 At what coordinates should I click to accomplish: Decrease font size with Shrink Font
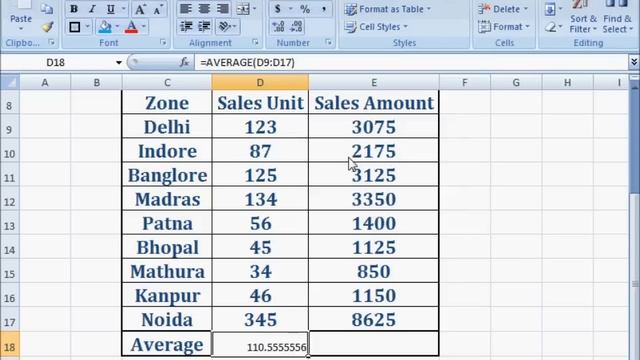click(x=158, y=9)
